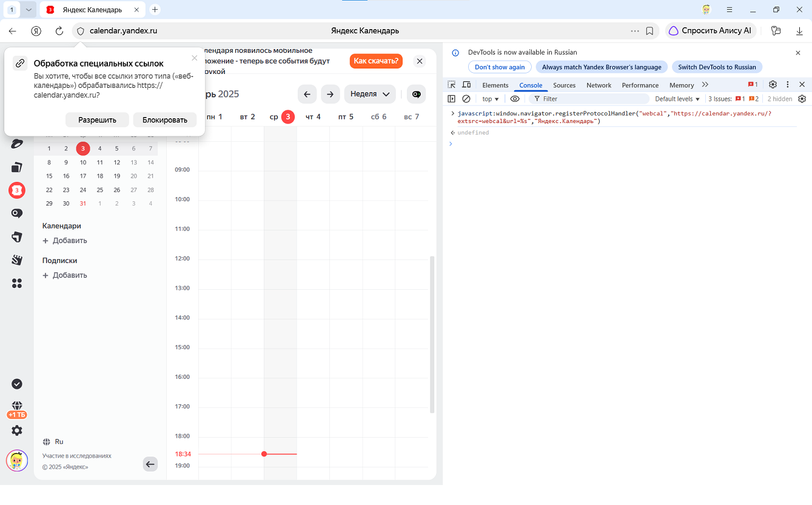Click the Как скачать? button
The image size is (812, 505).
click(376, 61)
